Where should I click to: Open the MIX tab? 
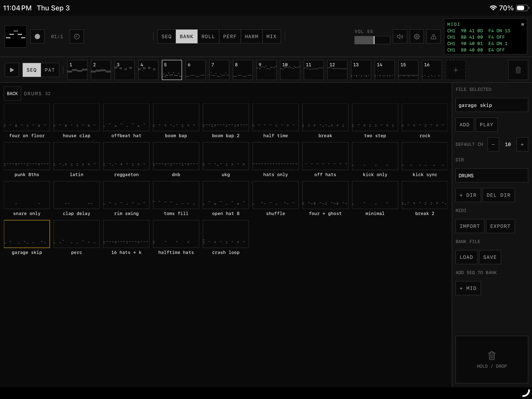(271, 36)
